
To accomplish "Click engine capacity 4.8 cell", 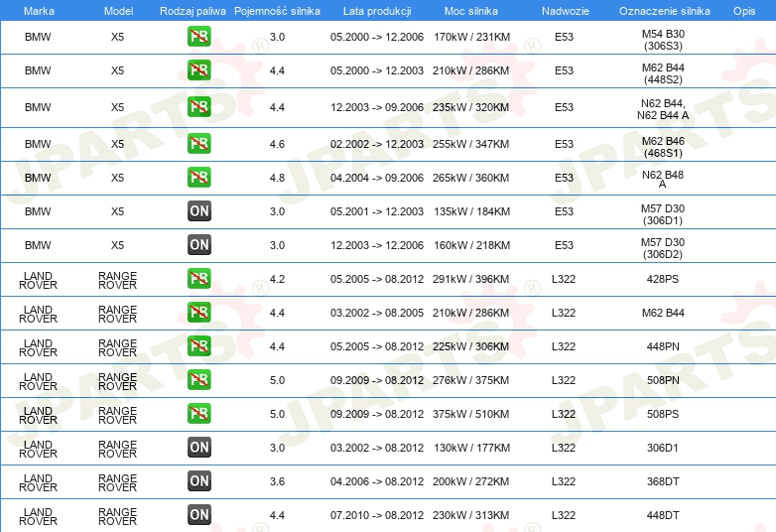I will coord(277,178).
